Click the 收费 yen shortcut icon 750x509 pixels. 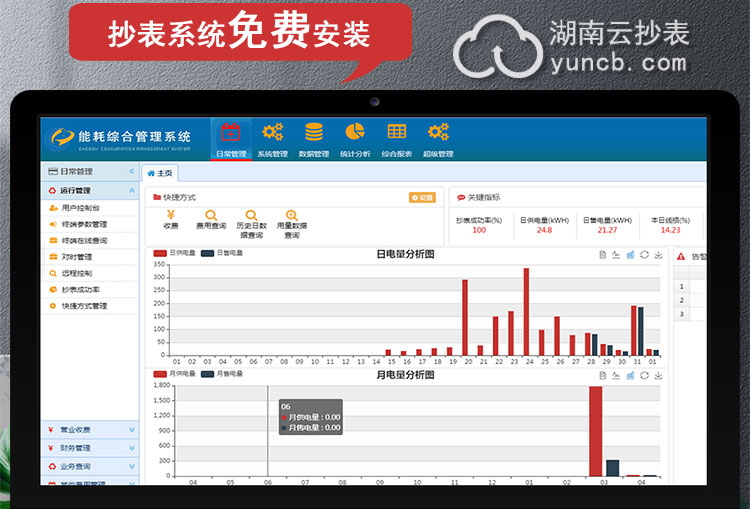[170, 216]
